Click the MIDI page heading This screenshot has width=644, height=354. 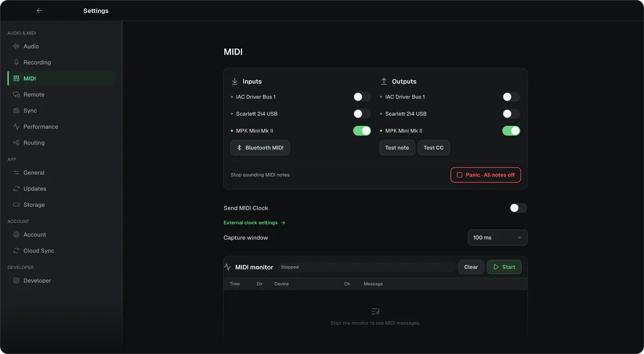[233, 52]
